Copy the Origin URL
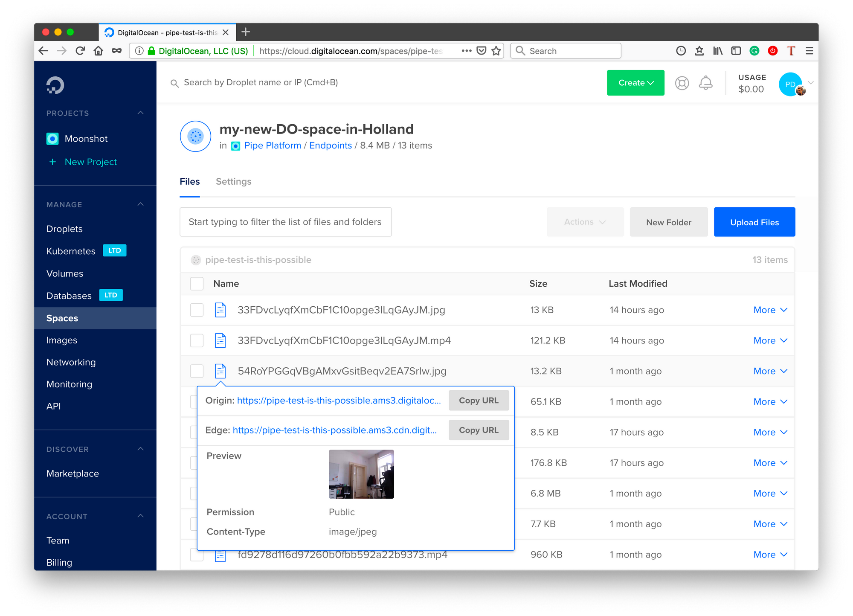 [x=479, y=401]
